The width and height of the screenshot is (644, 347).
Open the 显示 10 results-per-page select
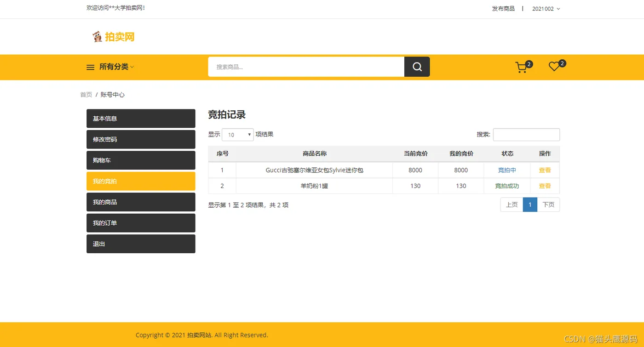click(237, 135)
